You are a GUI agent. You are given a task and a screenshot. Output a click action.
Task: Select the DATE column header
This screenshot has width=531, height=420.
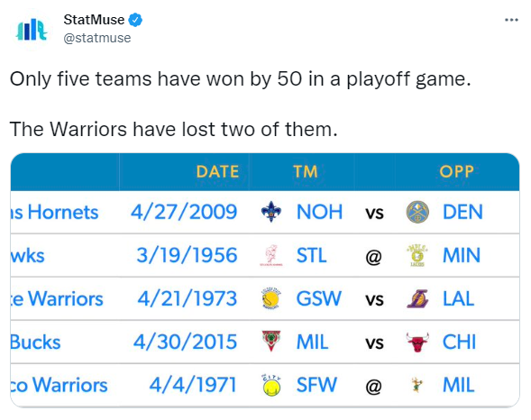(x=218, y=171)
